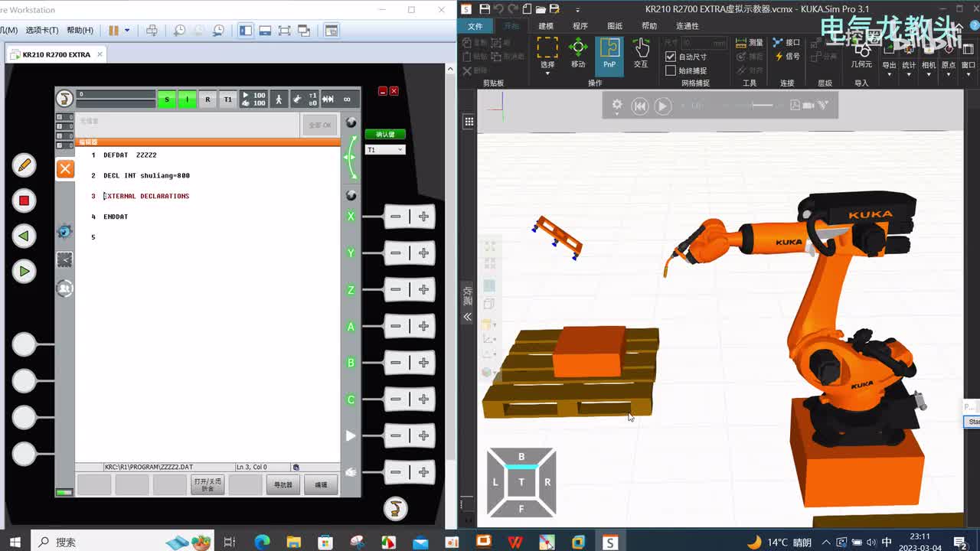Toggle the T1 operating mode indicator
Viewport: 980px width, 551px height.
(227, 99)
